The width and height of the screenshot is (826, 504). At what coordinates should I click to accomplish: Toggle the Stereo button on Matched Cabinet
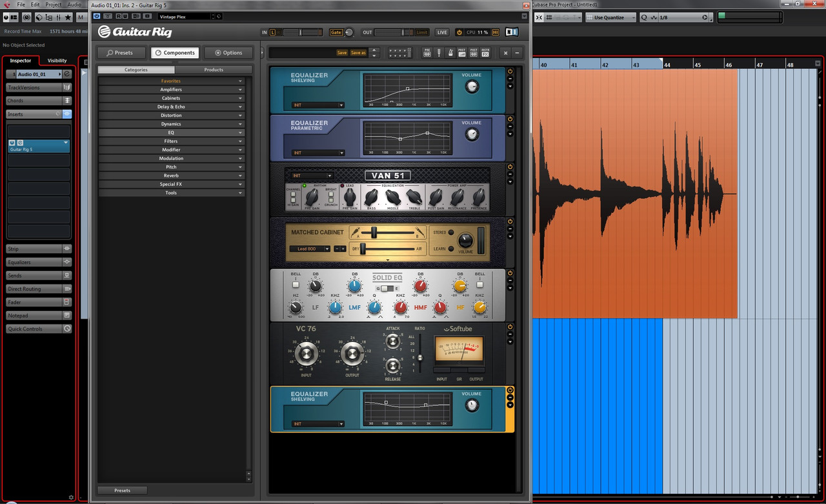[x=450, y=232]
